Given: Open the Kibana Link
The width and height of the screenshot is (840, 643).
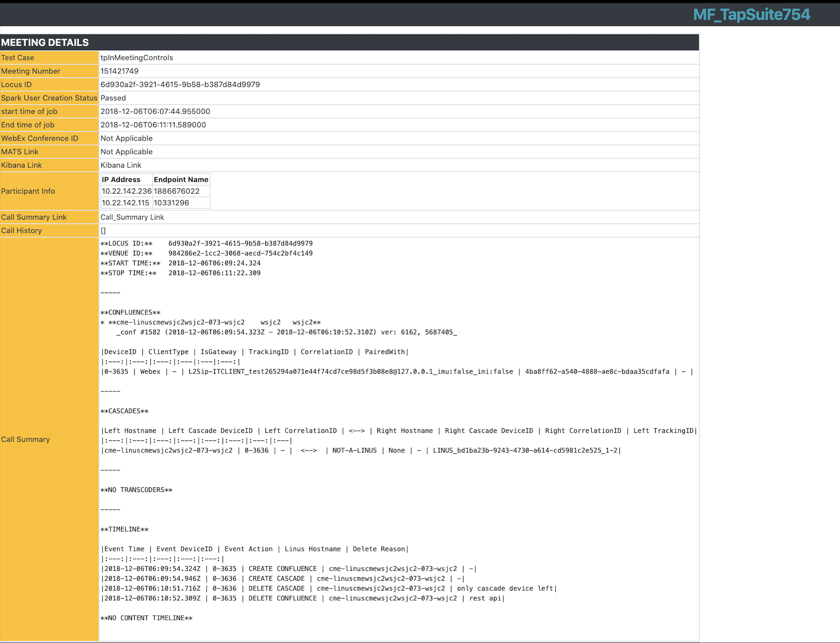Looking at the screenshot, I should coord(120,165).
